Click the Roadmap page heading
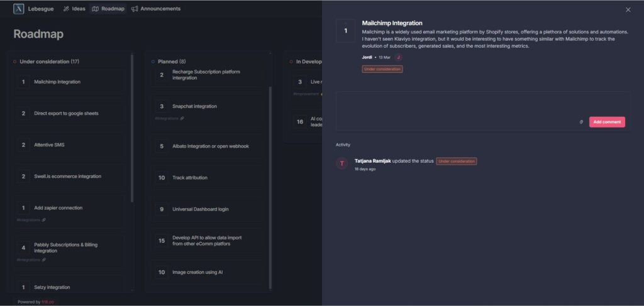The width and height of the screenshot is (644, 306). pos(38,34)
